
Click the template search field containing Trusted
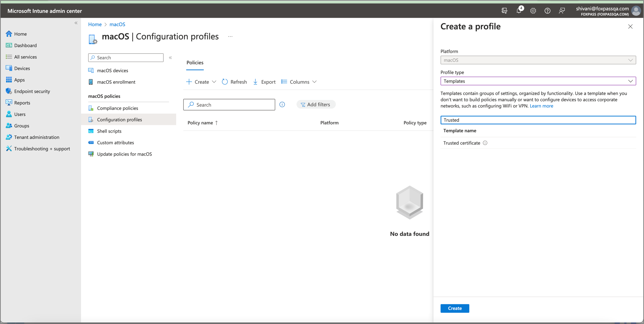(x=538, y=120)
